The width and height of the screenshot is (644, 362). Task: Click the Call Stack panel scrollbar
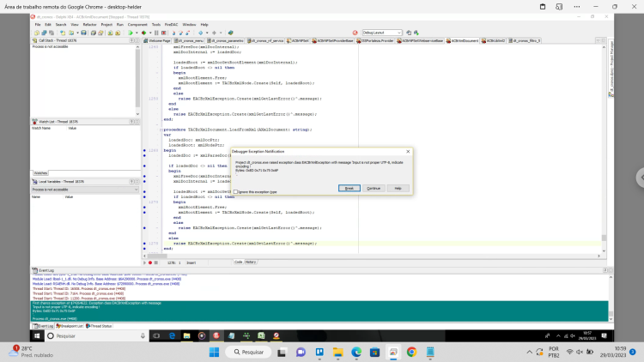(137, 81)
